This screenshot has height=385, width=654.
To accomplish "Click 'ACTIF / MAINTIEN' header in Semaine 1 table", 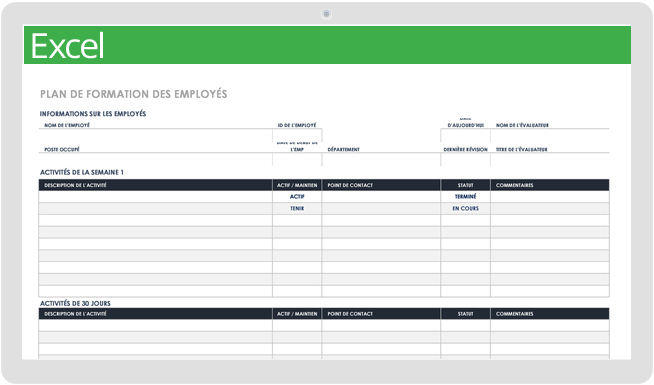I will coord(297,185).
